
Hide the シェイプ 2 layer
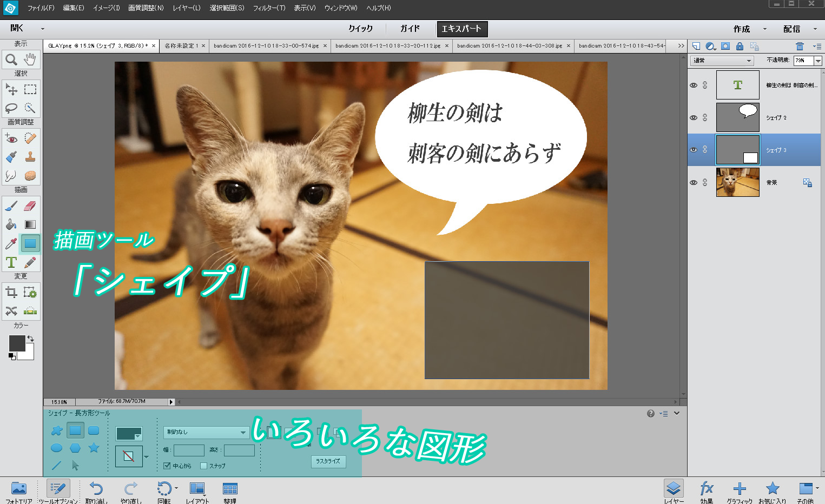click(x=694, y=117)
